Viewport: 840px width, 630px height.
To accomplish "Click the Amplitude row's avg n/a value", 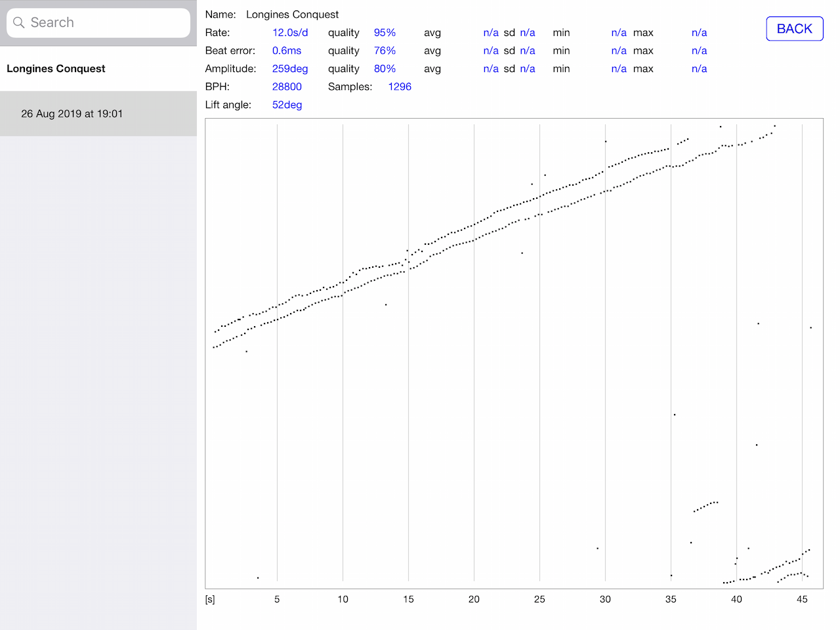I will coord(491,69).
